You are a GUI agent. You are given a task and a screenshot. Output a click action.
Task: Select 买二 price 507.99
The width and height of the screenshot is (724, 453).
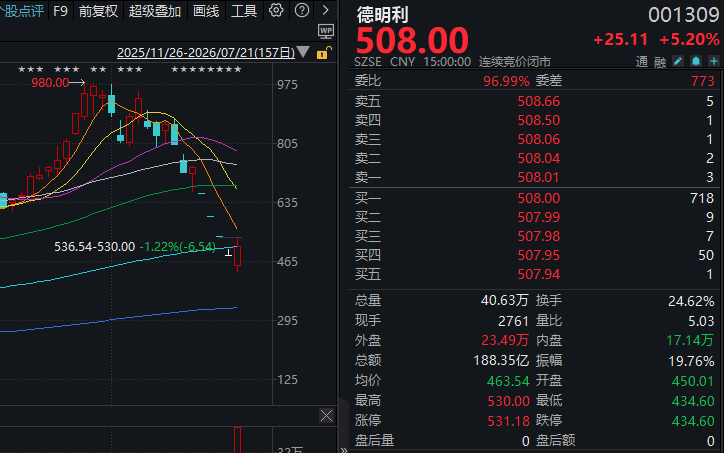(x=538, y=217)
